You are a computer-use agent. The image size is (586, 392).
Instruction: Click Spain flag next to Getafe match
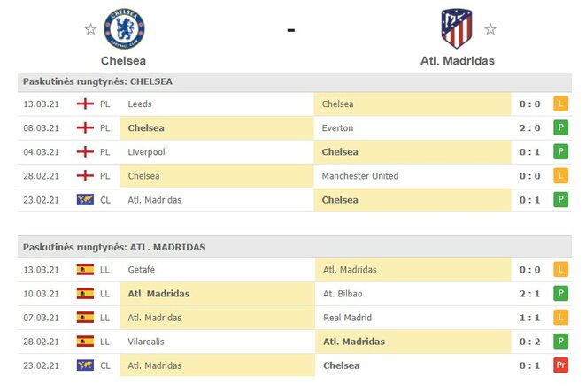point(86,270)
